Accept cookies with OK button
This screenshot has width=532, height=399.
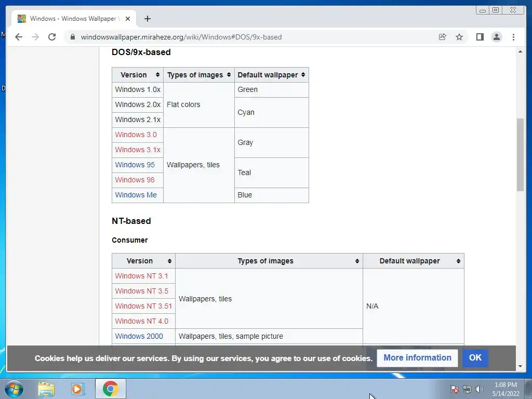[475, 357]
